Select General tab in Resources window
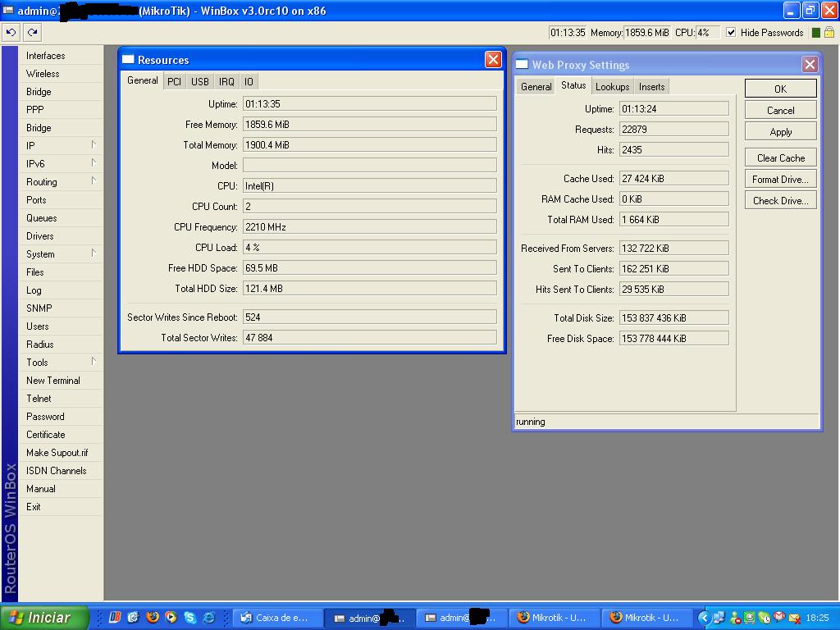Screen dimensions: 840x630 point(143,80)
